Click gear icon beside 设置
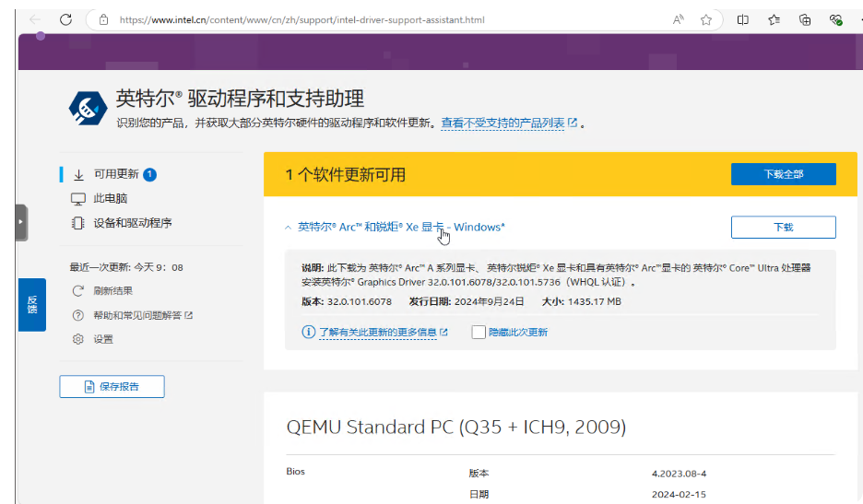This screenshot has width=863, height=504. [x=78, y=339]
